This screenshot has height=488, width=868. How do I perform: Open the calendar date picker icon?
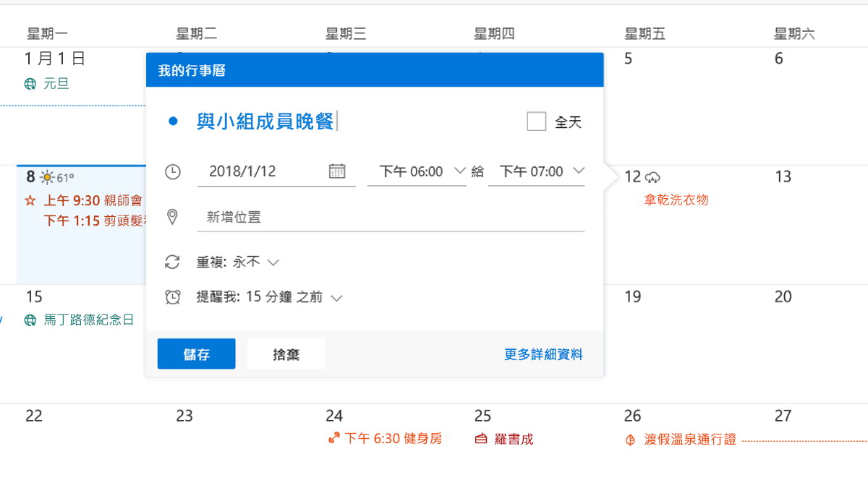(337, 171)
